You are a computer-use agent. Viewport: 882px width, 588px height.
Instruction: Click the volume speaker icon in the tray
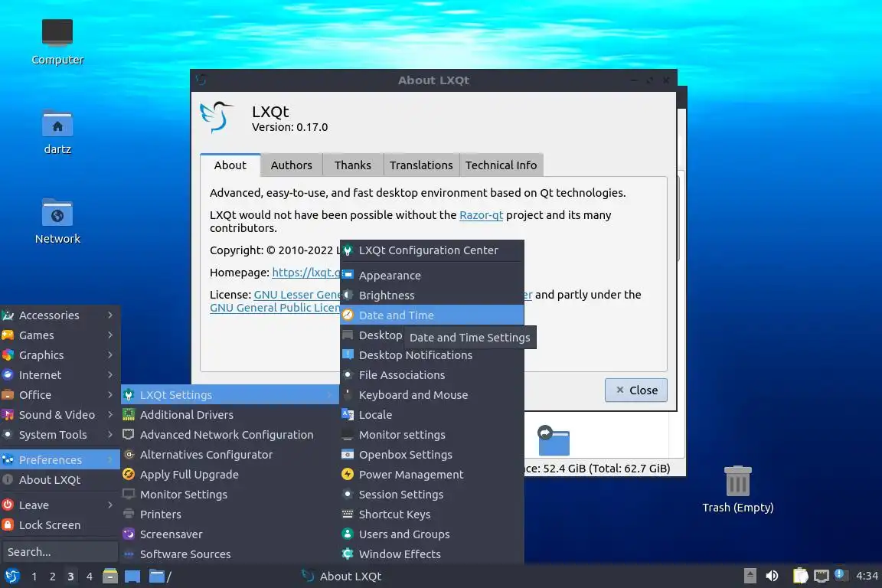tap(773, 576)
